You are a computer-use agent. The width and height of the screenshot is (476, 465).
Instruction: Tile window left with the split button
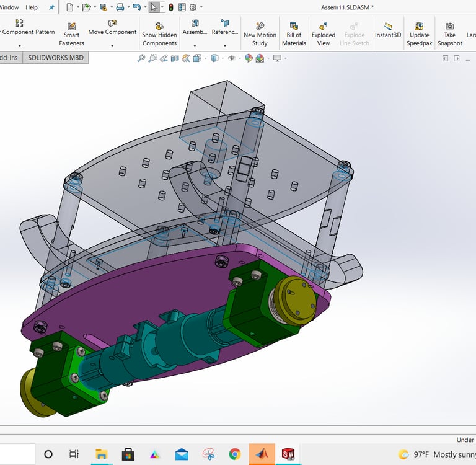pyautogui.click(x=445, y=58)
